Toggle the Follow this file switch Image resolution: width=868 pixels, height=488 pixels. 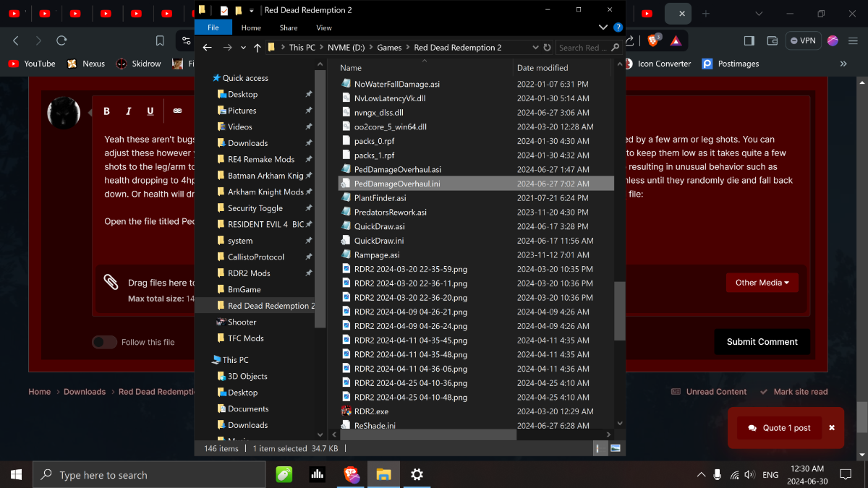[105, 342]
